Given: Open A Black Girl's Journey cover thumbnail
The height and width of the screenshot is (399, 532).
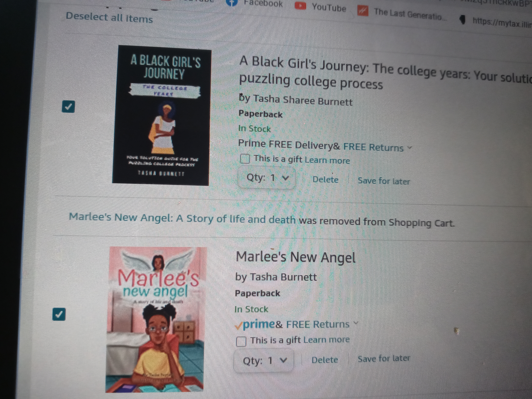Looking at the screenshot, I should tap(162, 115).
